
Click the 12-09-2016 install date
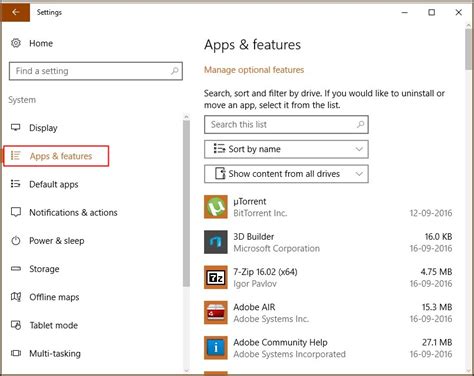[x=431, y=213]
